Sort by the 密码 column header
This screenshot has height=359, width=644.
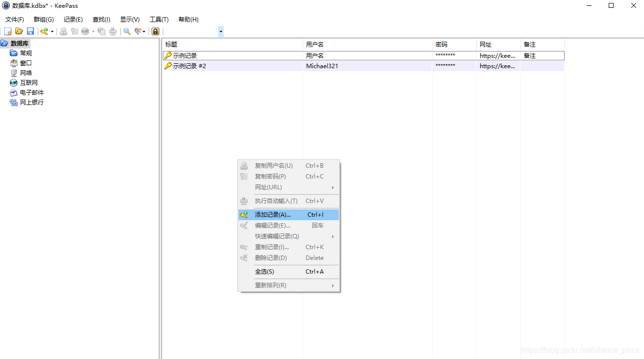[454, 44]
